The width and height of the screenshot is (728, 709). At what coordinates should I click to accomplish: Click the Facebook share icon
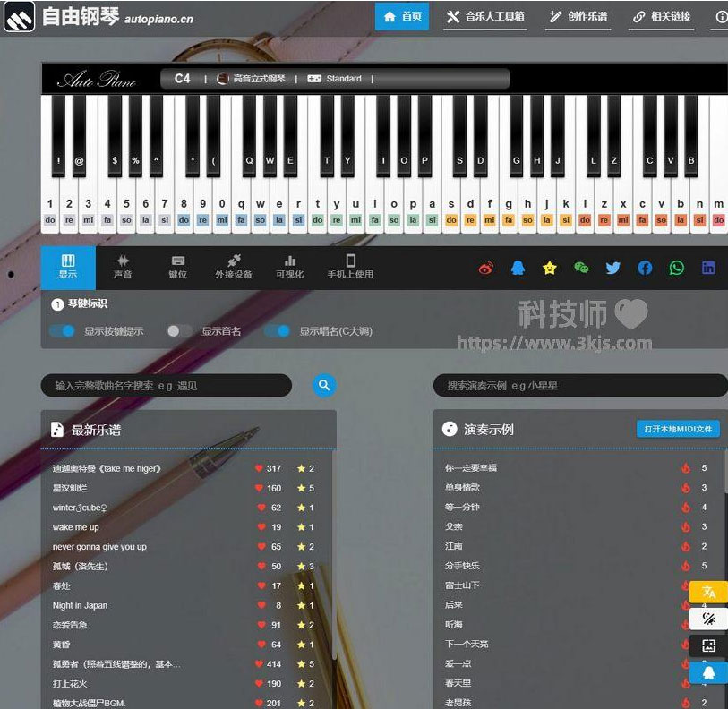coord(645,268)
